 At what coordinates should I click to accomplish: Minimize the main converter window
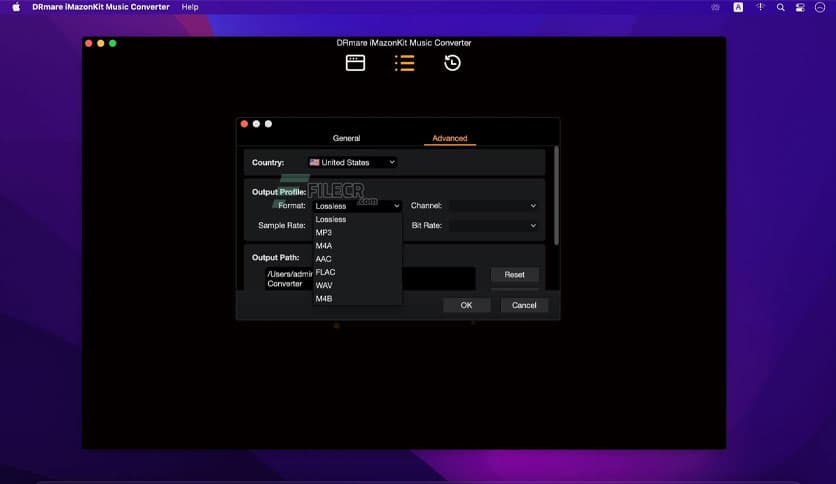[101, 43]
